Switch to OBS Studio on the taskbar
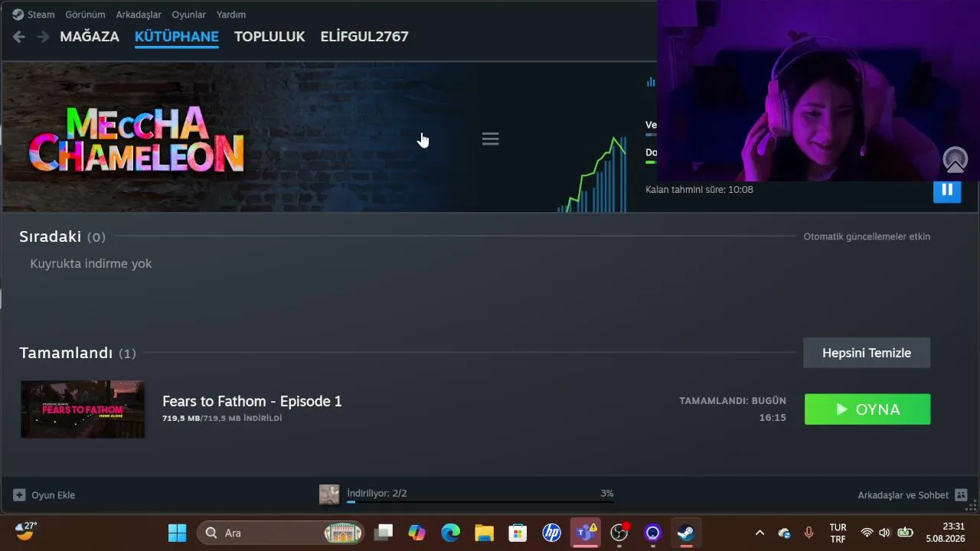 click(619, 533)
